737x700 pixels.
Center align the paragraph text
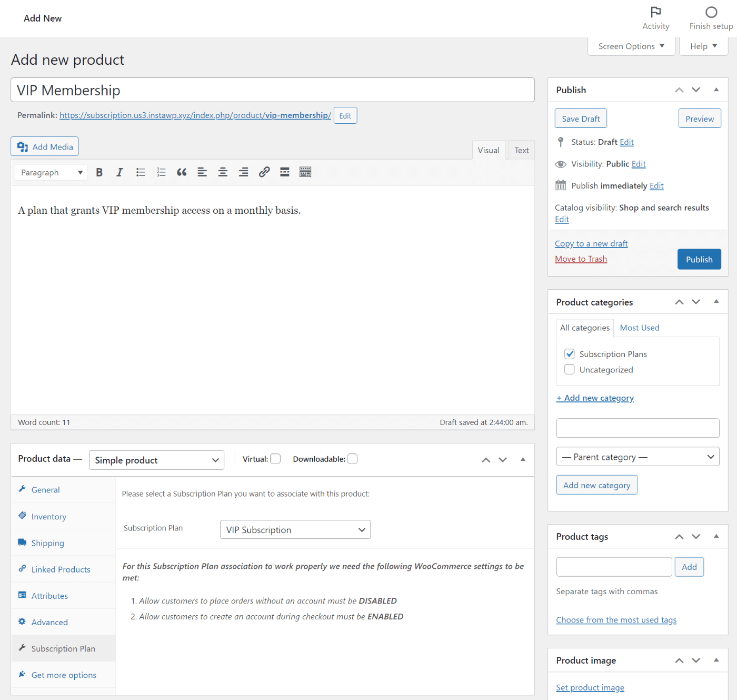click(x=223, y=172)
